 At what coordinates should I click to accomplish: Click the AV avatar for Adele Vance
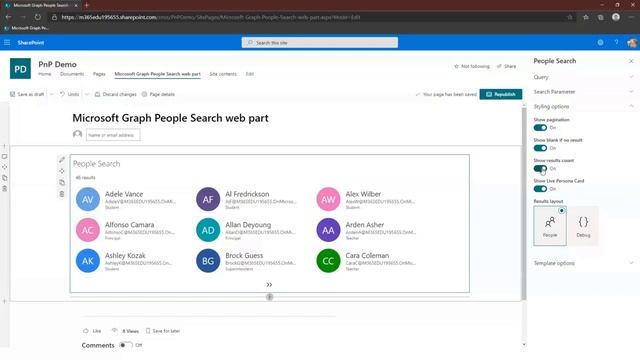point(88,199)
